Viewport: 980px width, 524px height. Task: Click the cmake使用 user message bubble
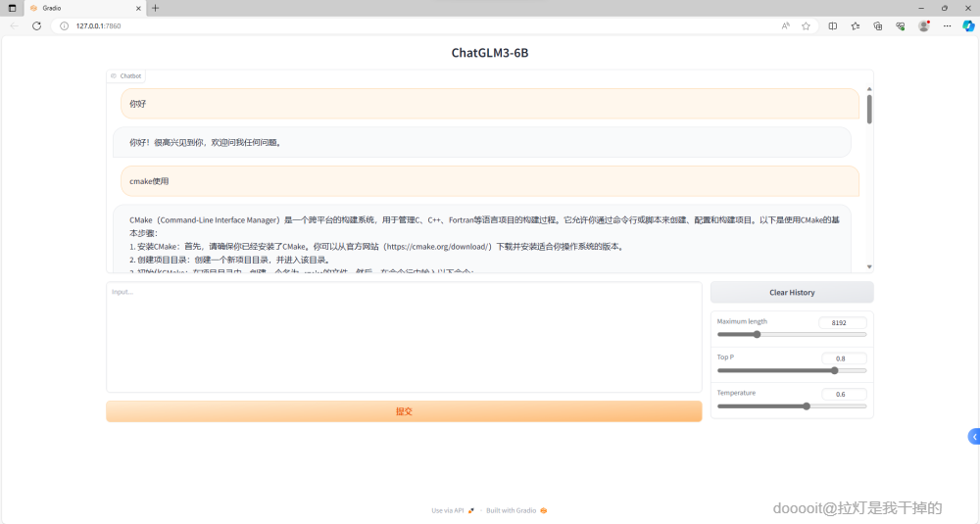coord(490,181)
